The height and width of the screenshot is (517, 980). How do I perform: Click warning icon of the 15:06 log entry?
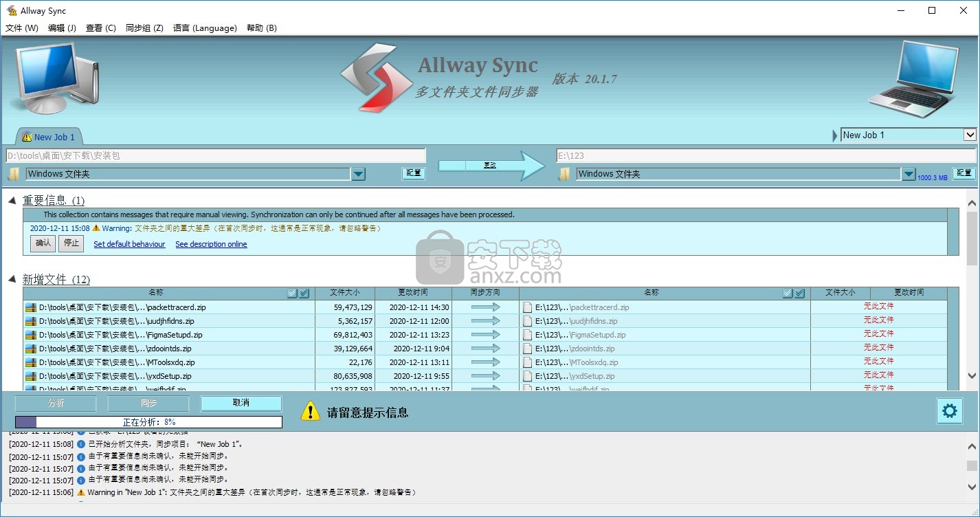(81, 492)
